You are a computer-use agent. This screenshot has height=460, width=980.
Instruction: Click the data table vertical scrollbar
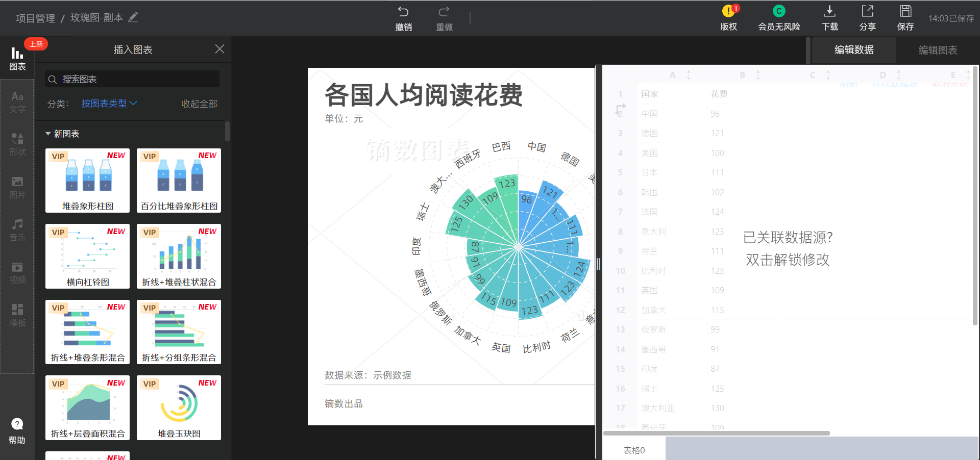pos(975,196)
